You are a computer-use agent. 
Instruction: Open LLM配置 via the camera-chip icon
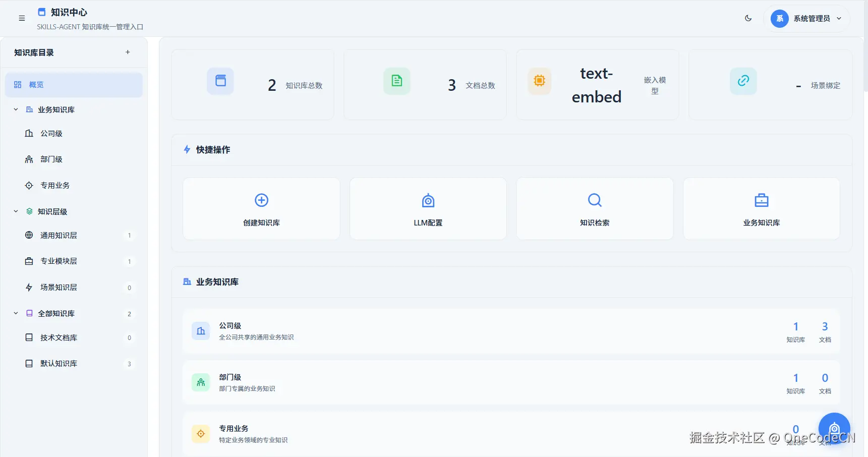[428, 200]
